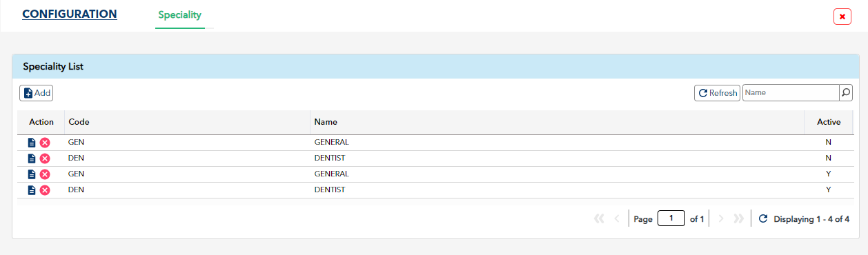
Task: Open edit icon for inactive DENTIST row
Action: point(31,159)
